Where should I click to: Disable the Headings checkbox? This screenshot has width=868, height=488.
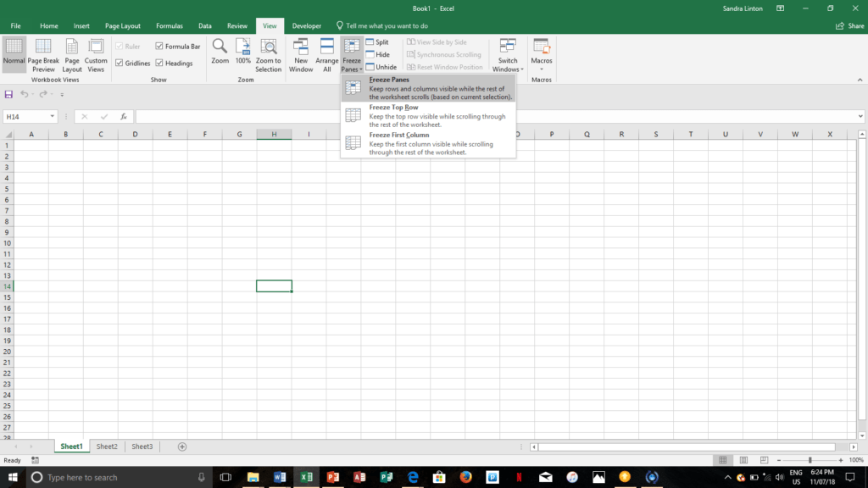159,63
